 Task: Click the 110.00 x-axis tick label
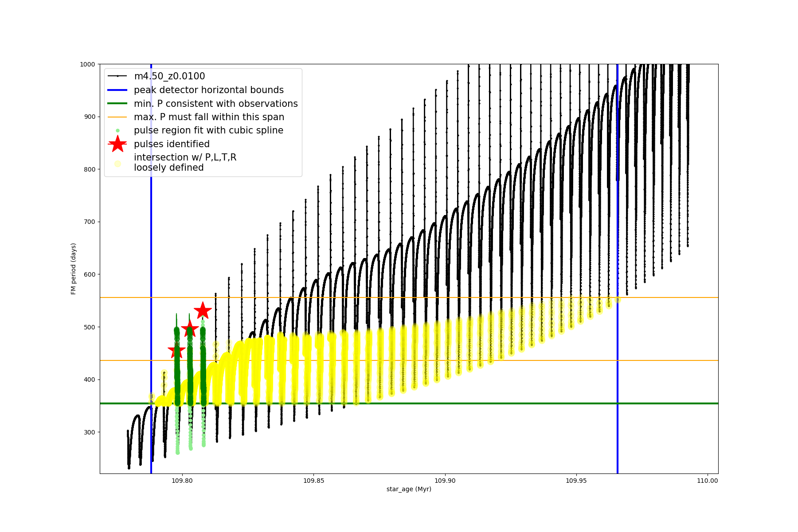coord(707,481)
